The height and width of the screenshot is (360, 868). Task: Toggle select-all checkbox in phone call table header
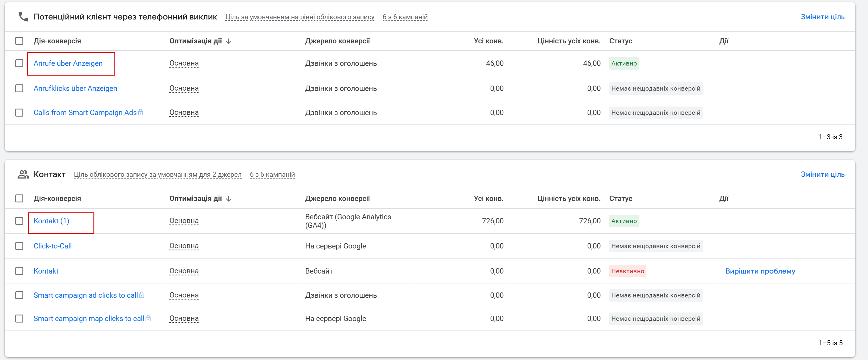coord(19,41)
